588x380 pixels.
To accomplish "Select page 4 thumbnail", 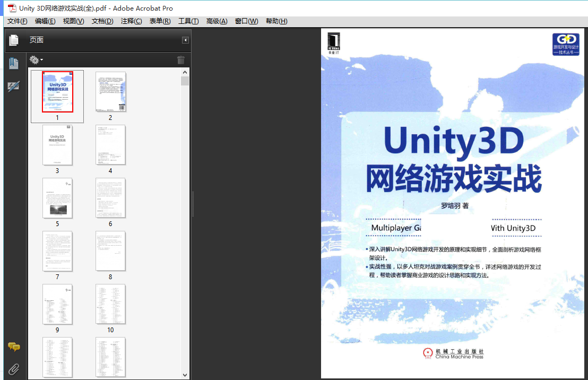I will (x=110, y=145).
